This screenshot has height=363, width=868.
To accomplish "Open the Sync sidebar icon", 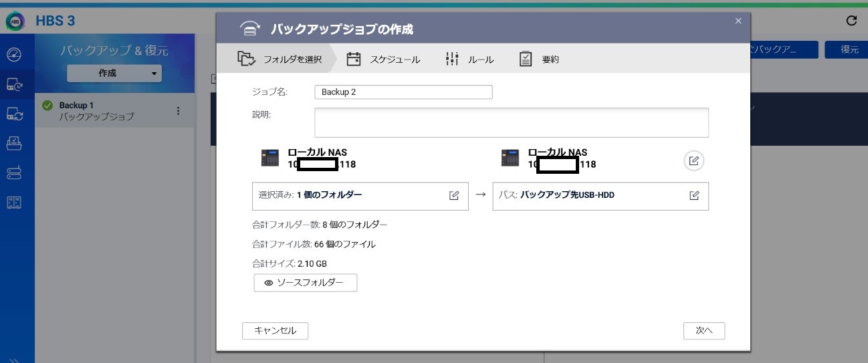I will 14,114.
